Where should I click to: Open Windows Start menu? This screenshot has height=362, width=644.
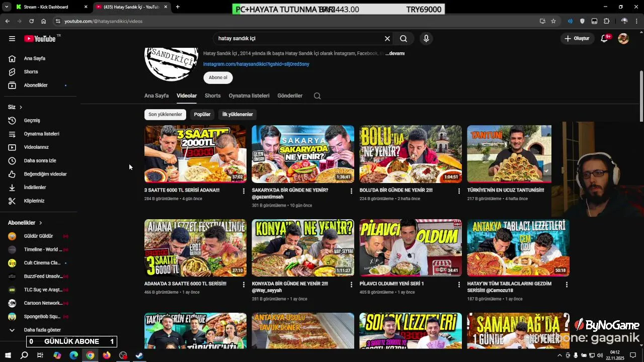point(8,355)
